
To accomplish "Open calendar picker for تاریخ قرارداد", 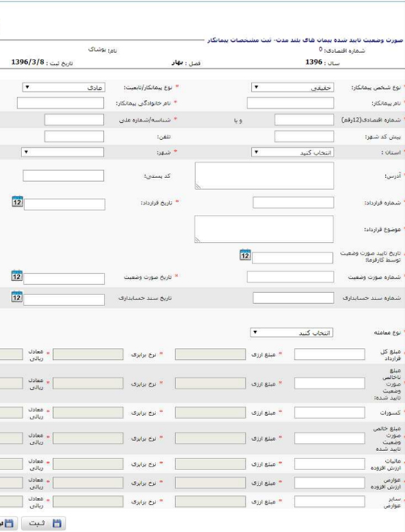I will [x=18, y=202].
